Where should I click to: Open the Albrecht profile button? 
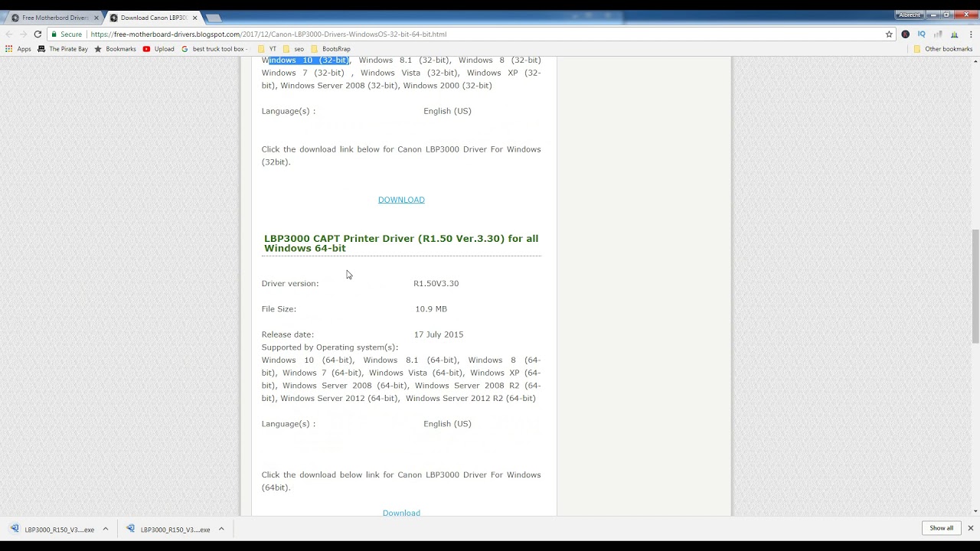(910, 15)
